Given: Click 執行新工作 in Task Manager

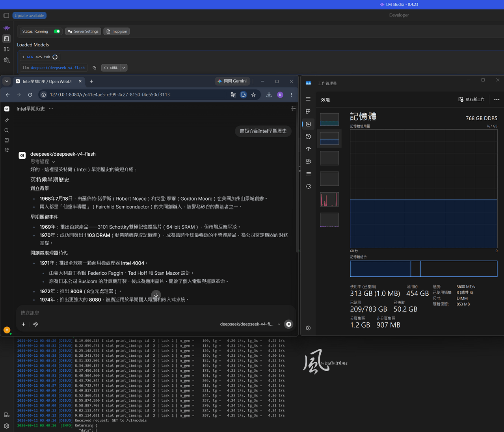Looking at the screenshot, I should (471, 99).
